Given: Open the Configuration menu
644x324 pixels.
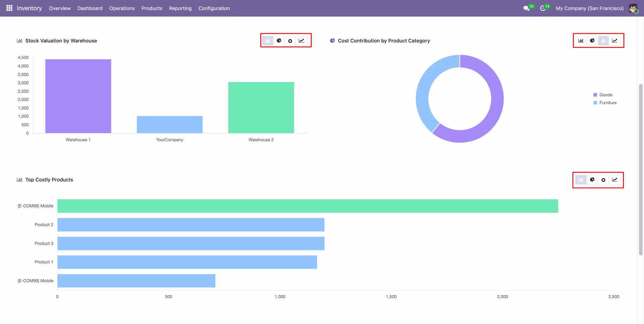Looking at the screenshot, I should click(x=214, y=8).
